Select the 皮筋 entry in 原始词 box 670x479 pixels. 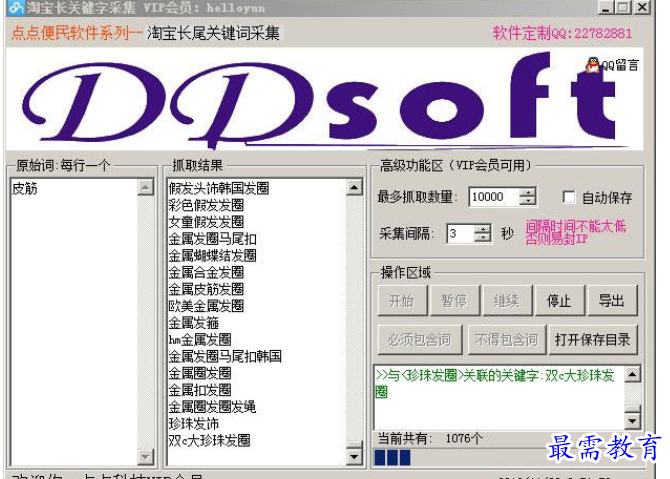[x=25, y=188]
